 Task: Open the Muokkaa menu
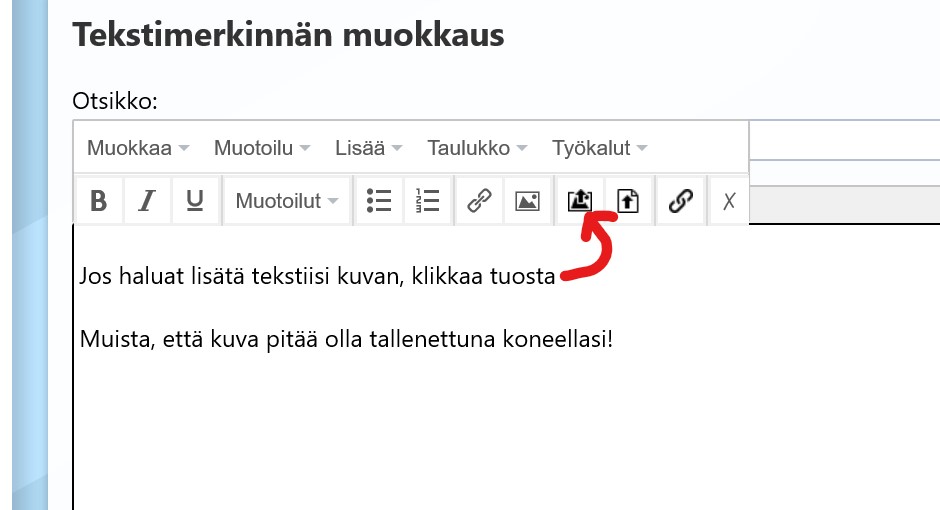click(x=138, y=148)
